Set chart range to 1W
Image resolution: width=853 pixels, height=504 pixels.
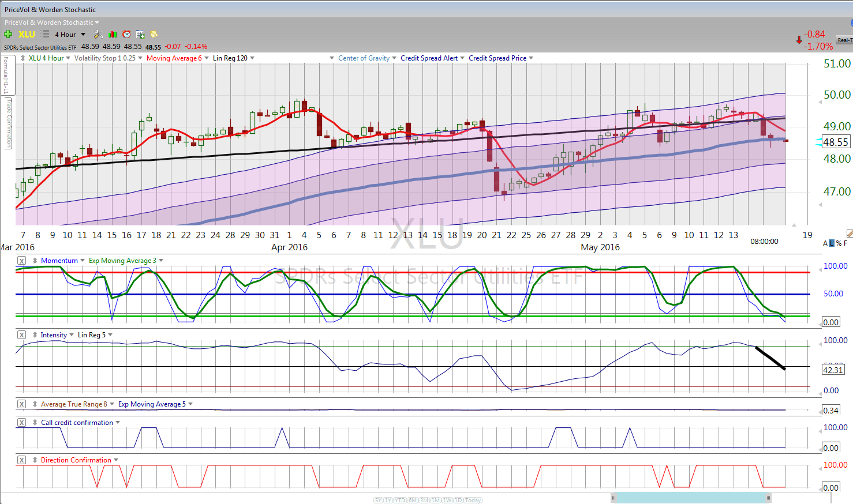447,501
